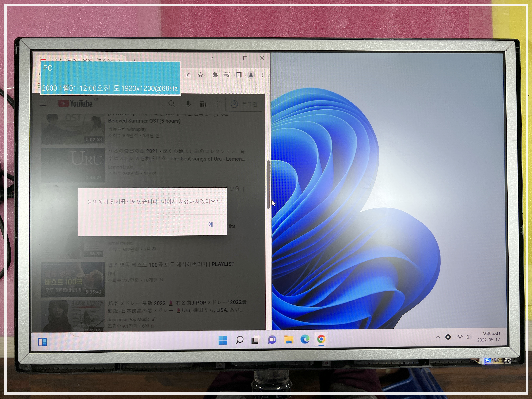Click the Chrome share page icon
The height and width of the screenshot is (399, 532).
(189, 75)
